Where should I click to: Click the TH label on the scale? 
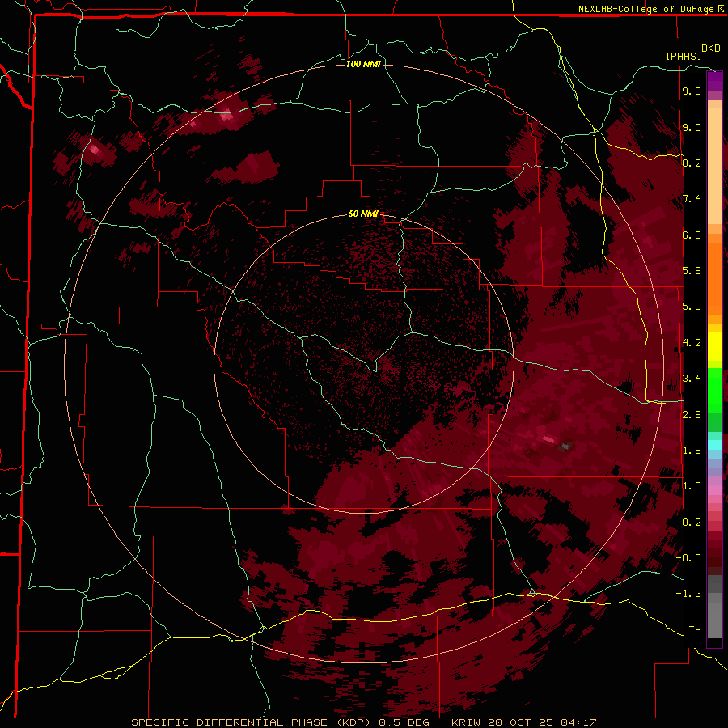(695, 630)
